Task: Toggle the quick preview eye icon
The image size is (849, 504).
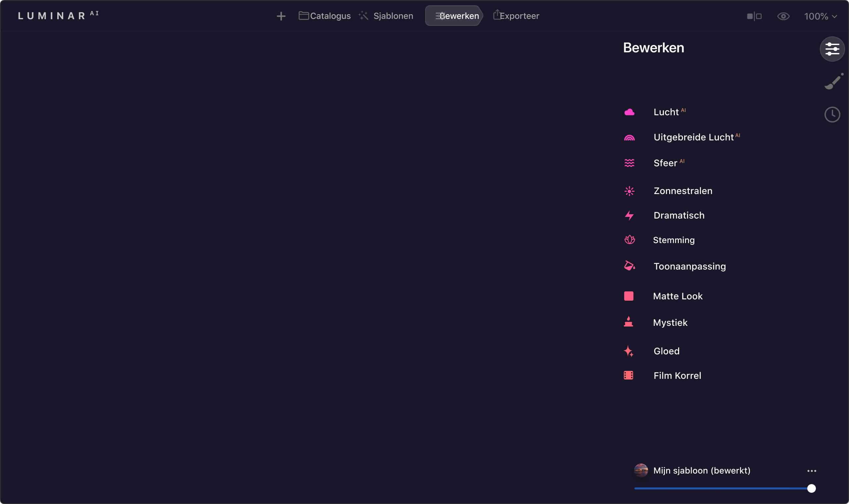Action: click(783, 16)
